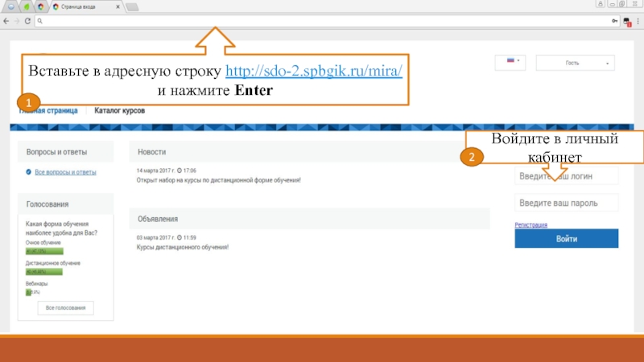Click the blue checkmark icon beside Все вопросы
This screenshot has height=362, width=644.
coord(29,172)
